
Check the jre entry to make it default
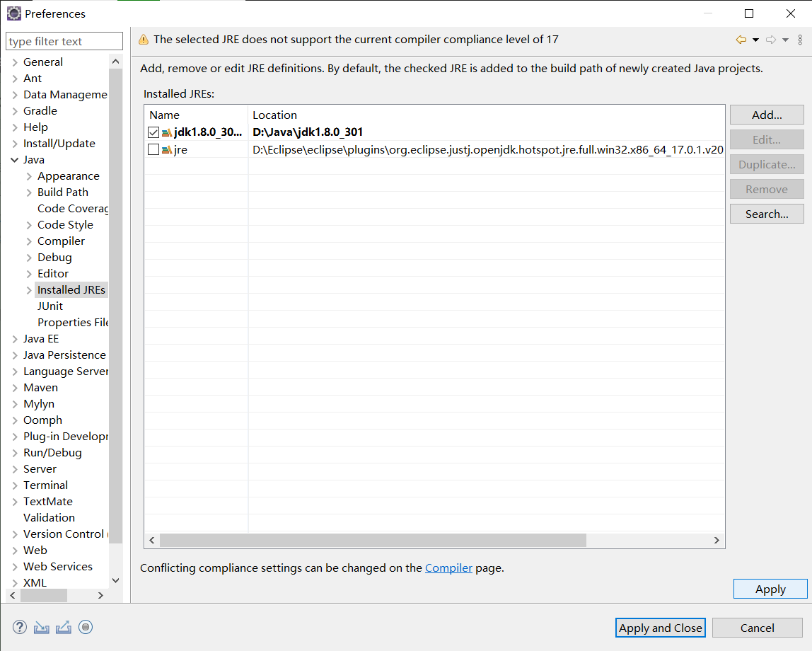point(153,149)
